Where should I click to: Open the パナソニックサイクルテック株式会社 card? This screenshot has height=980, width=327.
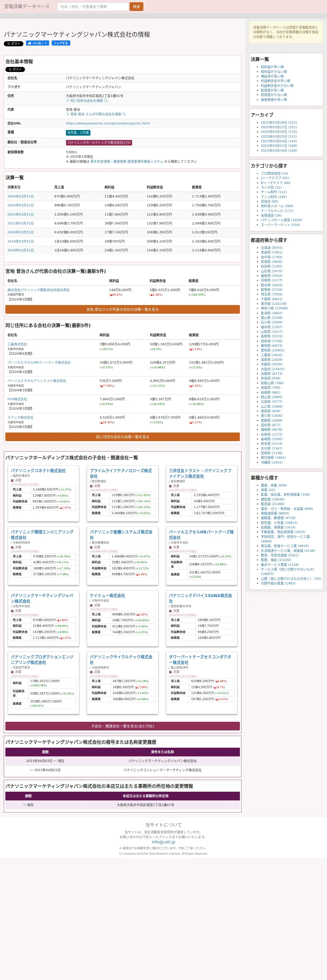121,659
